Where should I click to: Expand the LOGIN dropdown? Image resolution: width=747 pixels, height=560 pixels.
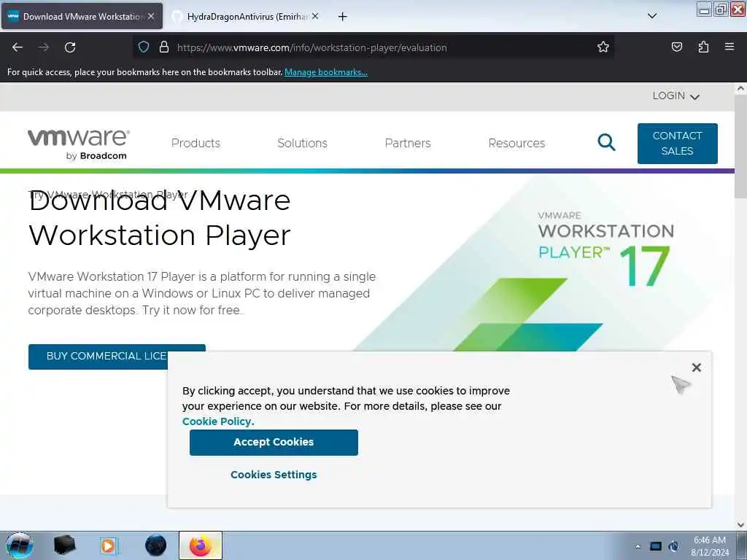coord(676,96)
